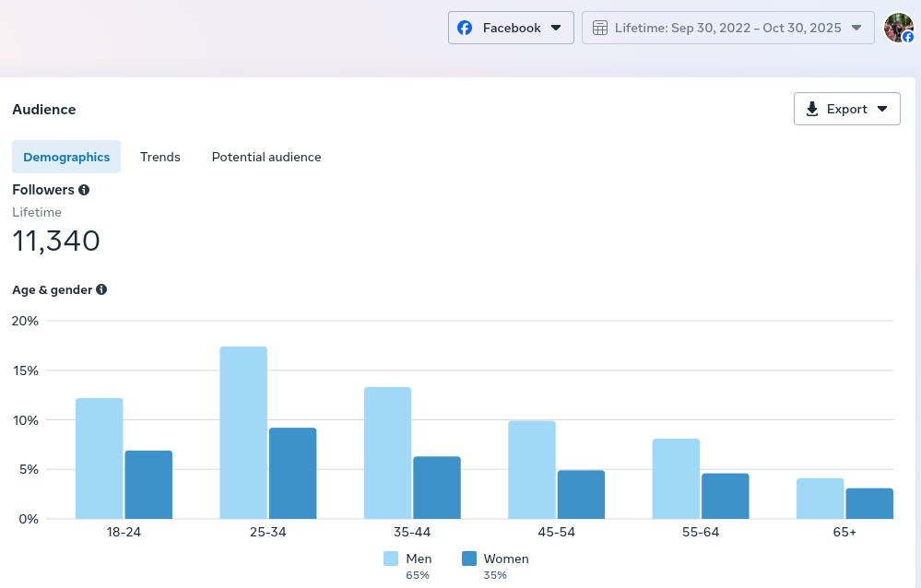The image size is (921, 588).
Task: Expand the Export dropdown caret
Action: tap(882, 109)
